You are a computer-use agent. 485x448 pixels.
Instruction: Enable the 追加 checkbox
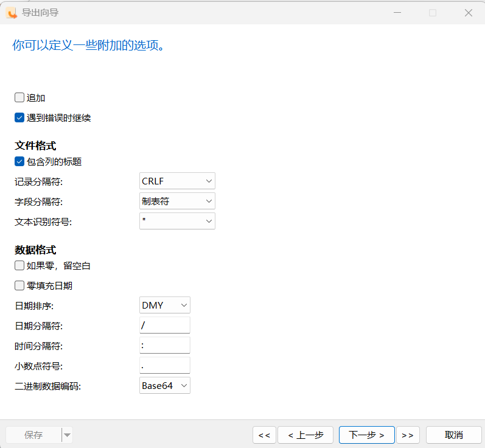pyautogui.click(x=19, y=97)
